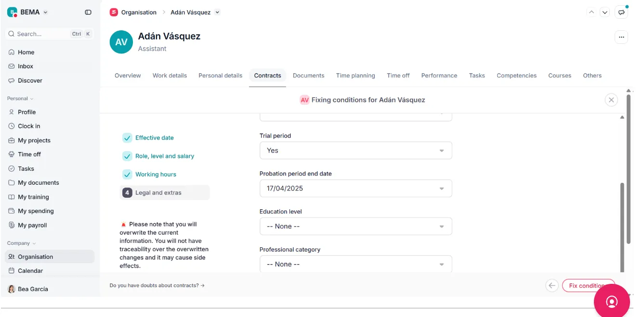This screenshot has height=317, width=644.
Task: Expand the Professional category dropdown
Action: (x=355, y=264)
